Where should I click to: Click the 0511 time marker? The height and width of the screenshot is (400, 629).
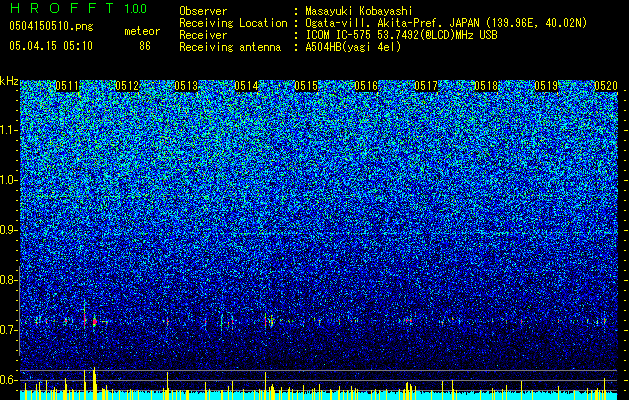tap(67, 86)
